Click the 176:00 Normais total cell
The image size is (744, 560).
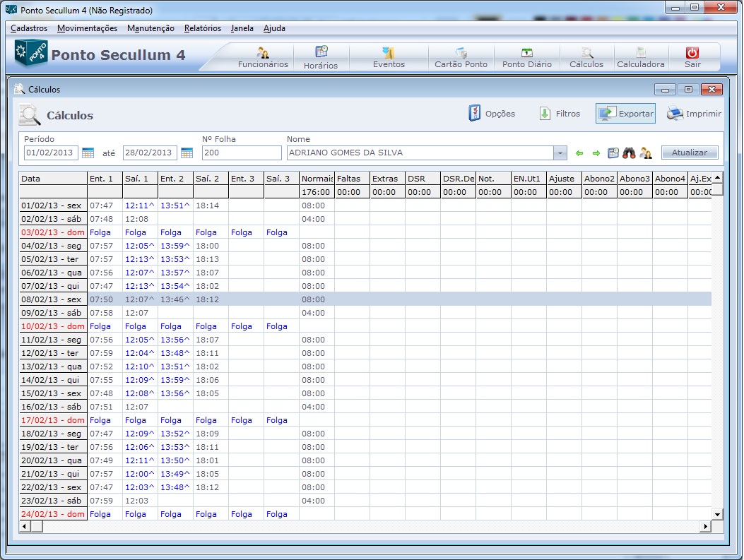pyautogui.click(x=317, y=192)
